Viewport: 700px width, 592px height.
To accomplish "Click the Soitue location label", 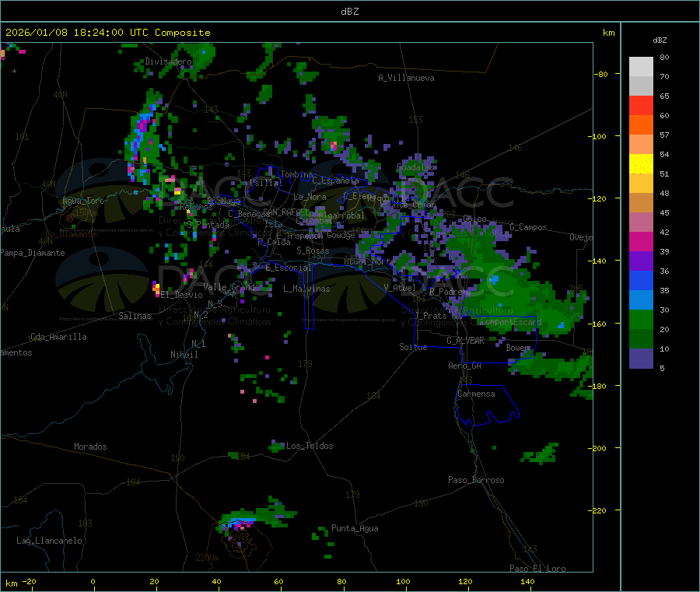I will (x=413, y=347).
